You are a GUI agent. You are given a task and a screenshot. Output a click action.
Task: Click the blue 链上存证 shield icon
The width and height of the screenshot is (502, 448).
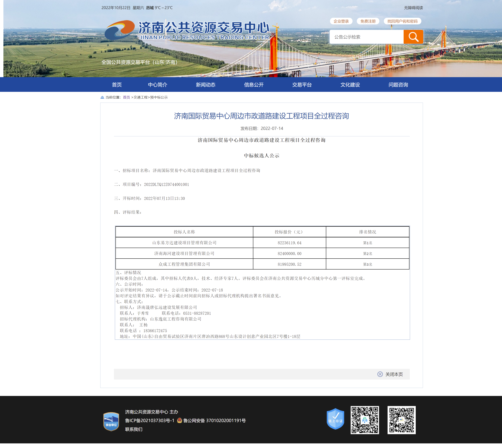(335, 419)
